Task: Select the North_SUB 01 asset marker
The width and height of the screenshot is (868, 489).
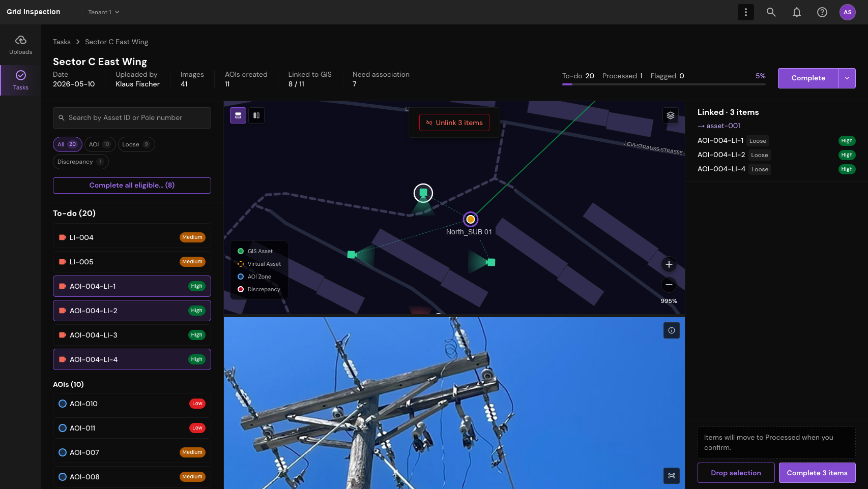Action: click(471, 220)
